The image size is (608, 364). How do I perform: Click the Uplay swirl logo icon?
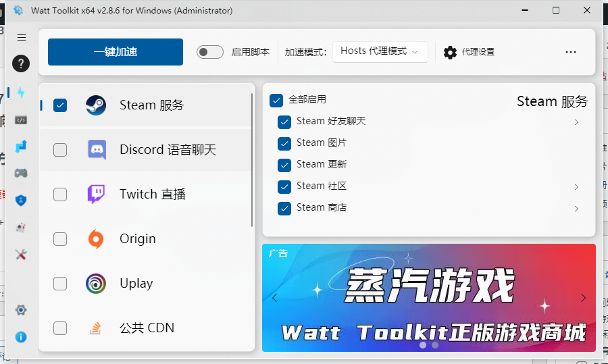click(96, 284)
